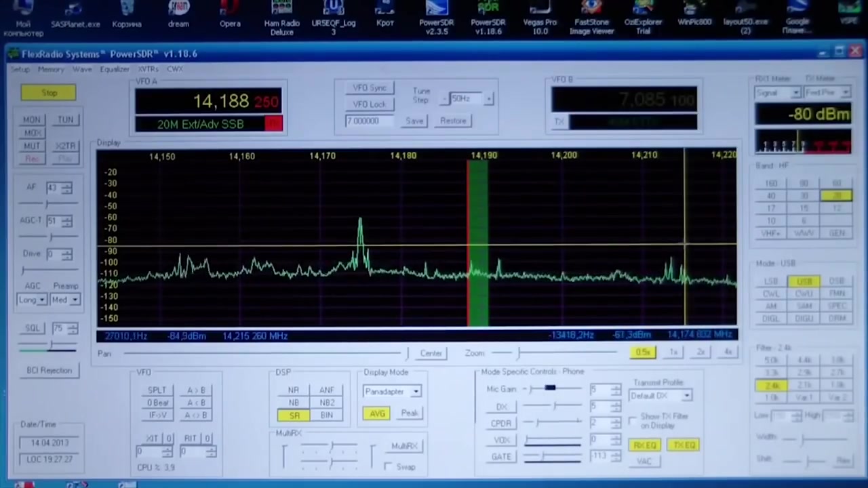Open the CWX menu
Screen dimensions: 868x488
(x=174, y=69)
